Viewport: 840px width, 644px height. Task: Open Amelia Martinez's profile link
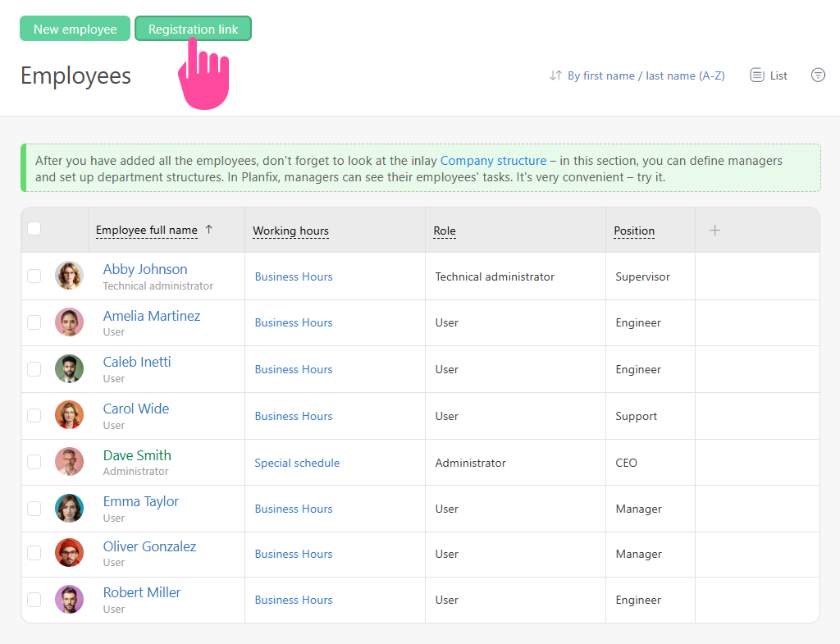152,316
